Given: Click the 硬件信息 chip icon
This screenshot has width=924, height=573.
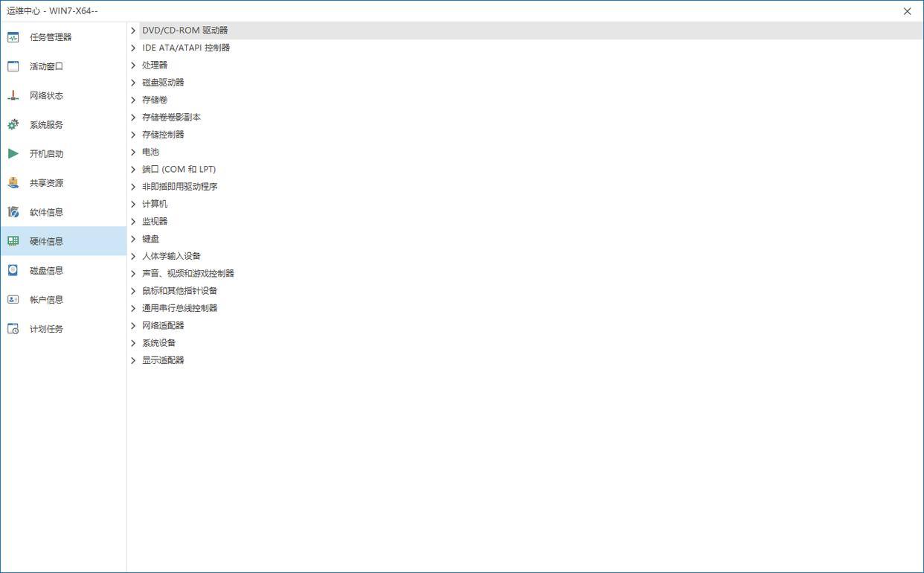Looking at the screenshot, I should [x=13, y=241].
